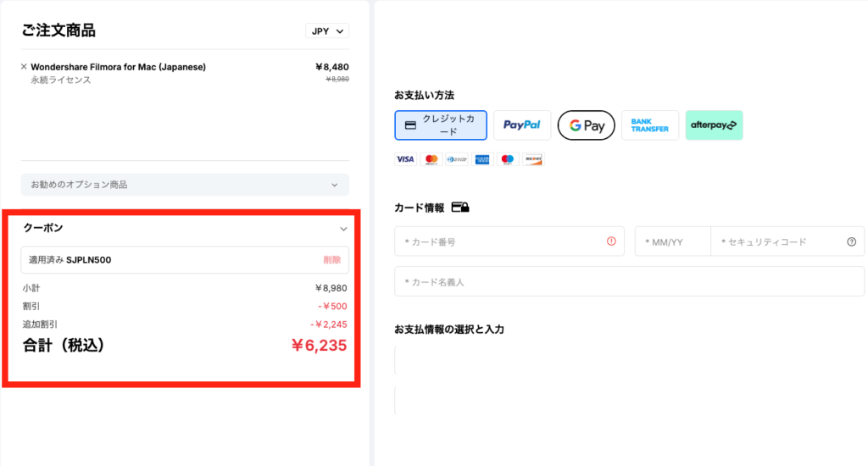Remove Filmora product with the X icon

24,67
